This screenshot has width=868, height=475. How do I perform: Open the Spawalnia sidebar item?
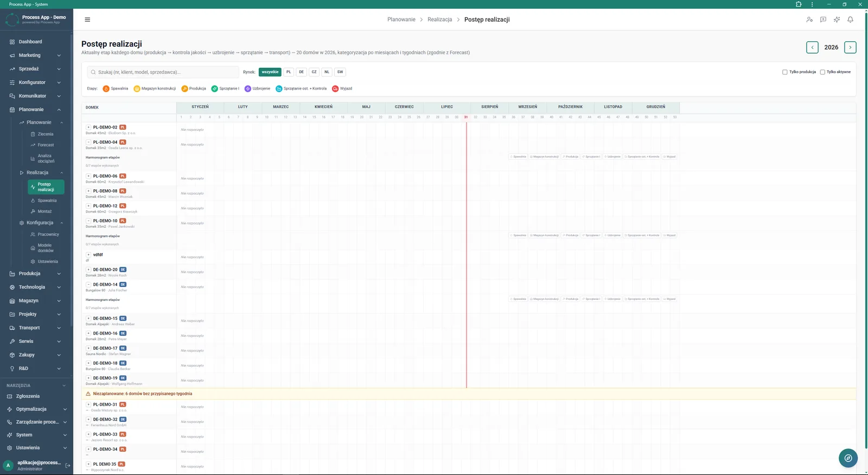pos(47,201)
